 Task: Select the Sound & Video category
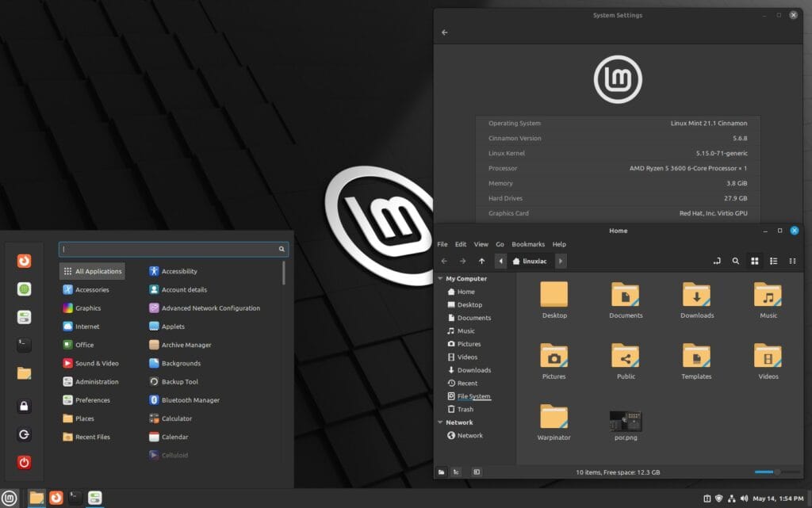(x=96, y=363)
